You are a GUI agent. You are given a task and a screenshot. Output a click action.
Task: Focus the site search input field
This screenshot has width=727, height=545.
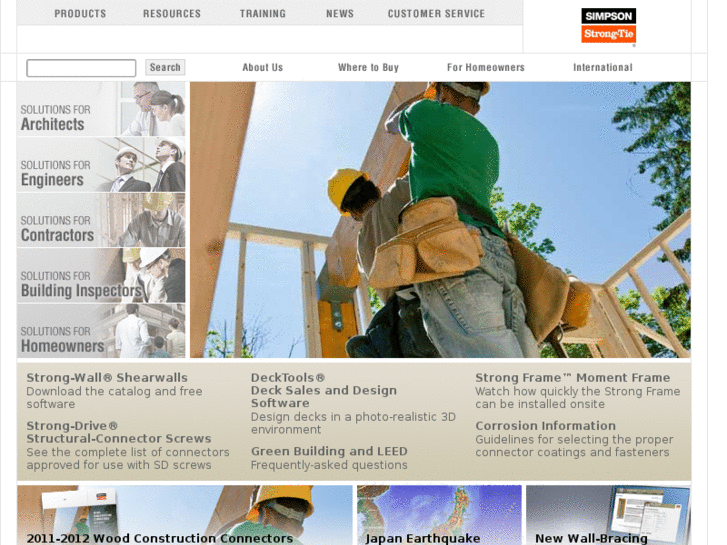point(81,68)
